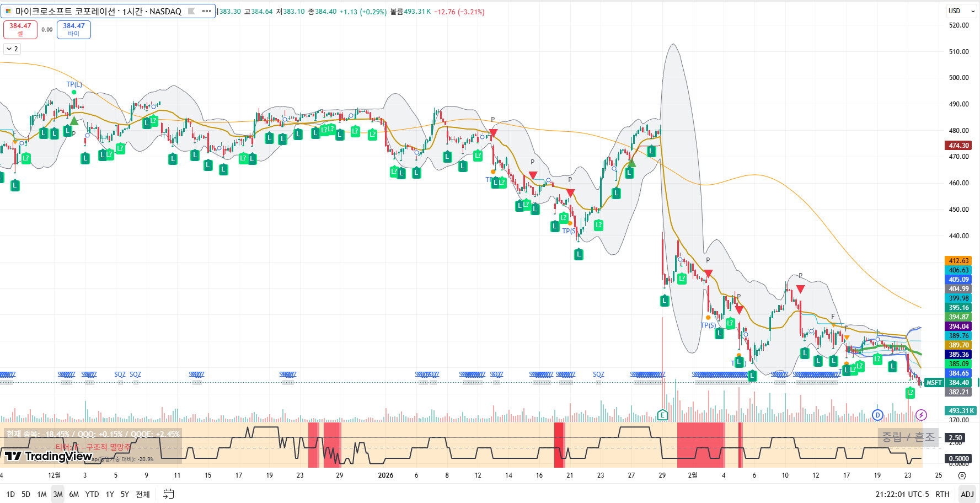
Task: Click the volume change −12.76 (−3.21%)
Action: tap(459, 12)
